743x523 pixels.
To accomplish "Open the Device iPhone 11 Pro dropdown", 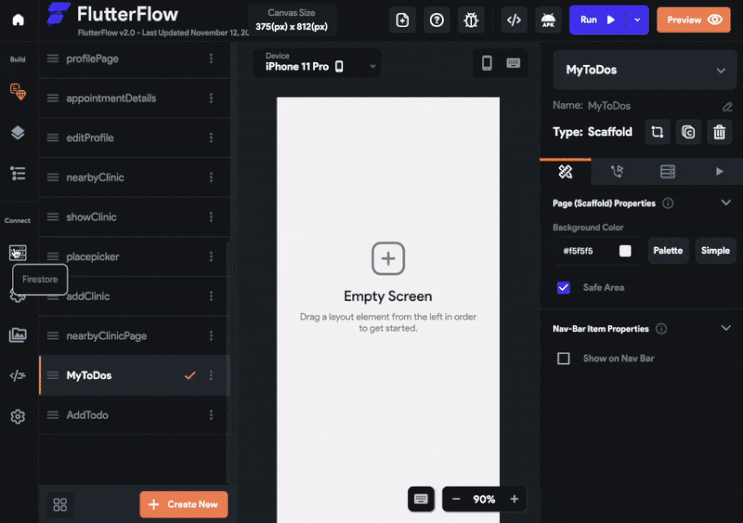I will coord(317,63).
